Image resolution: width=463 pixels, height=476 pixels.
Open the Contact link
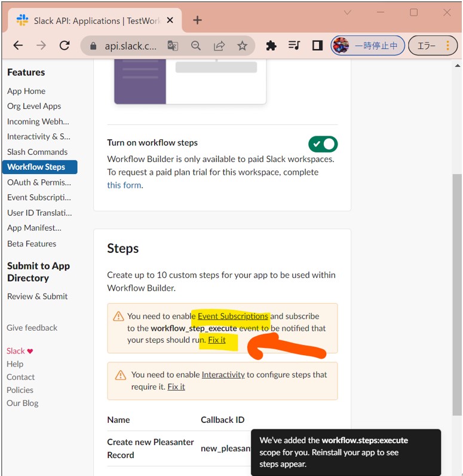click(21, 377)
